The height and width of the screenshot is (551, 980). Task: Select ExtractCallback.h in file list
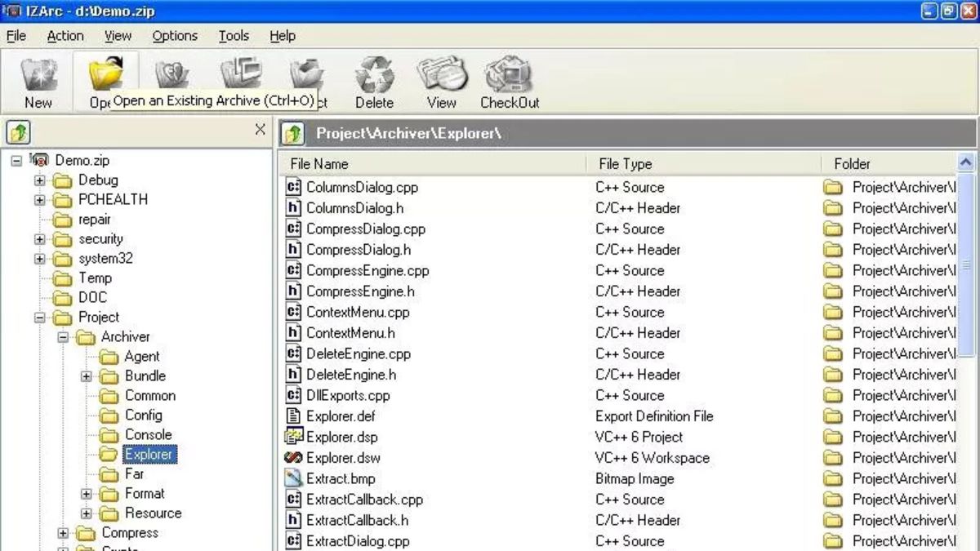pyautogui.click(x=358, y=520)
